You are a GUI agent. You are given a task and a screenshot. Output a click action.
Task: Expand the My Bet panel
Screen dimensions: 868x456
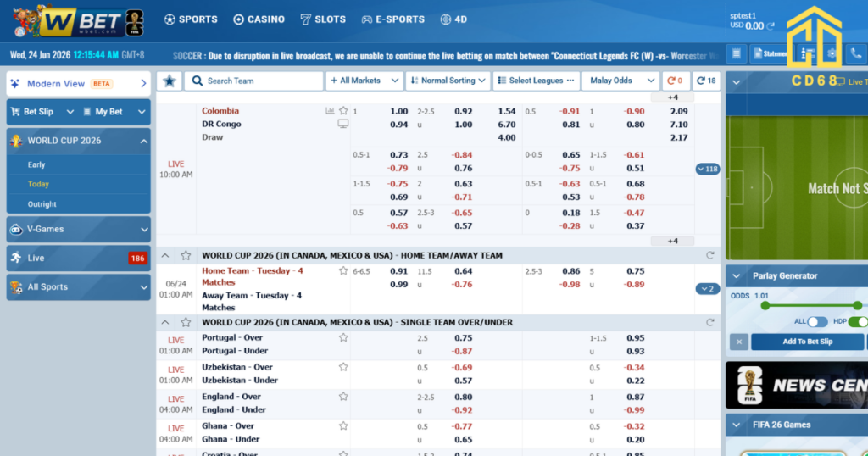pyautogui.click(x=114, y=112)
